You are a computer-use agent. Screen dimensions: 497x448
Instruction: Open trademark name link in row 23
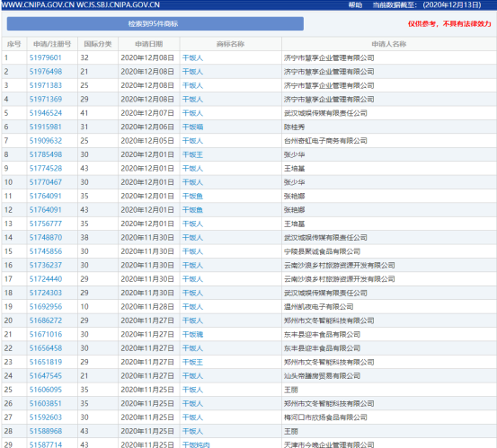pyautogui.click(x=192, y=362)
